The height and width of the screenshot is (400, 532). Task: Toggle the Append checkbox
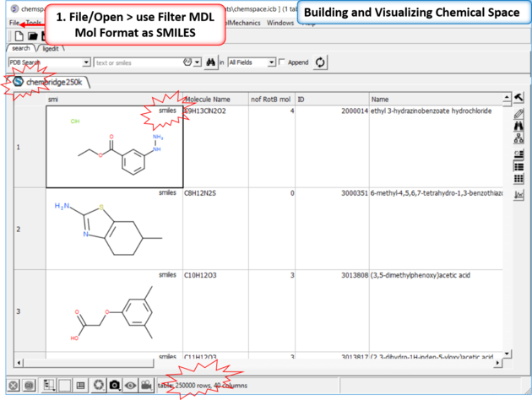tap(283, 62)
